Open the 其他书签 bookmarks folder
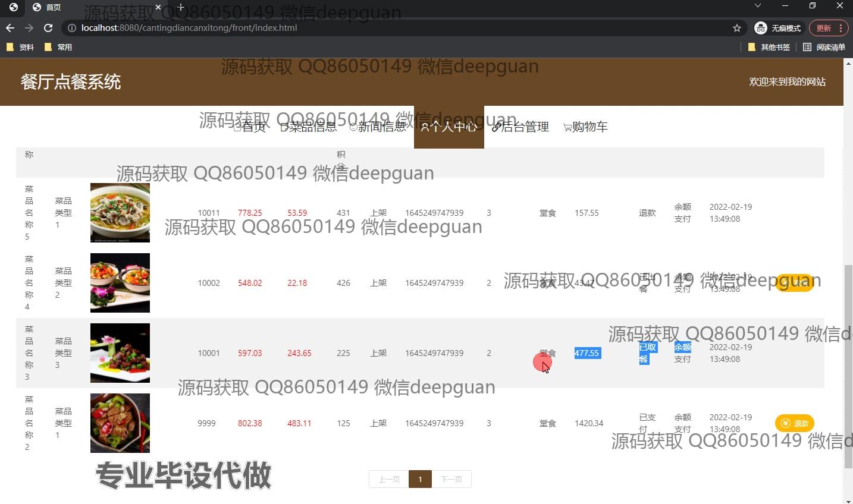Viewport: 853px width, 504px height. pos(769,47)
